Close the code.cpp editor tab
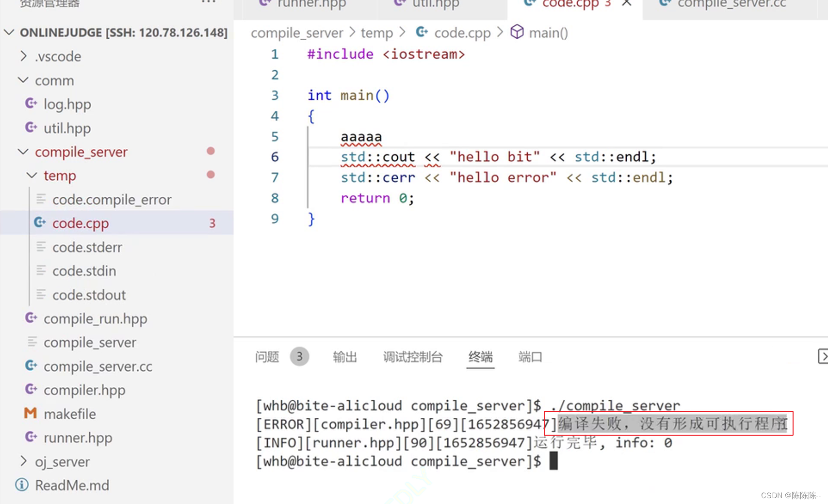Screen dimensions: 828x504 click(x=627, y=3)
